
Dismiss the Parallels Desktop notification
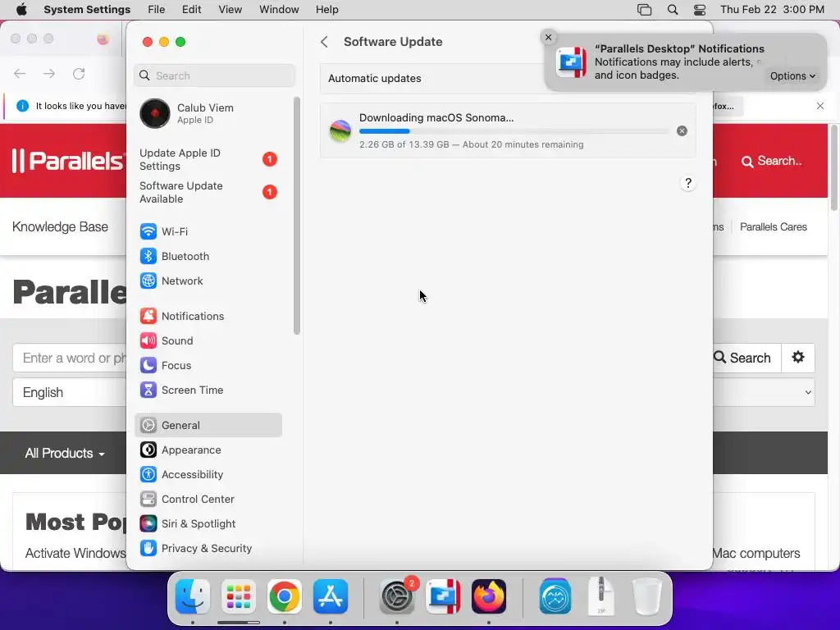point(548,37)
